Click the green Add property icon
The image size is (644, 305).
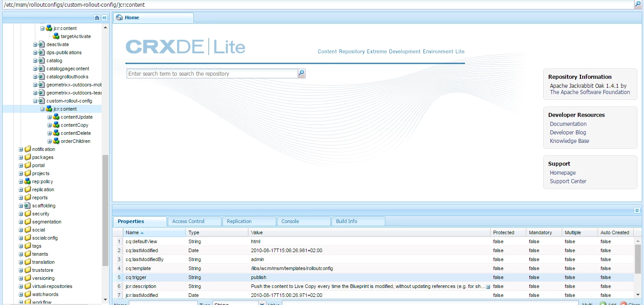[x=603, y=304]
